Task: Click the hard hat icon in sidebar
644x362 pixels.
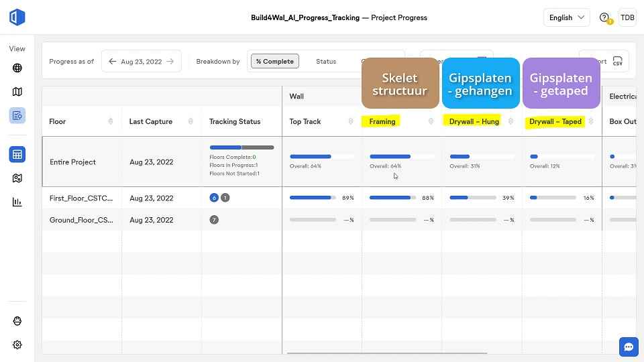Action: pyautogui.click(x=17, y=321)
